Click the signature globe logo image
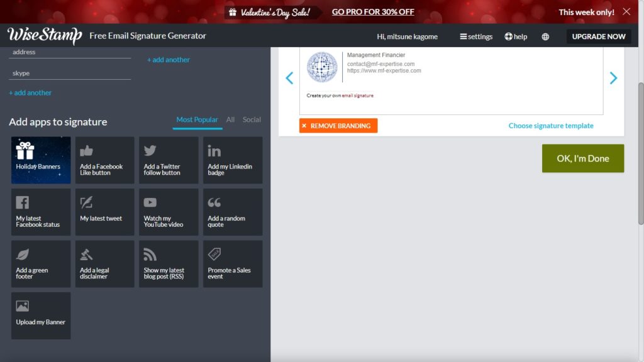Screen dimensions: 644x362 pyautogui.click(x=323, y=67)
